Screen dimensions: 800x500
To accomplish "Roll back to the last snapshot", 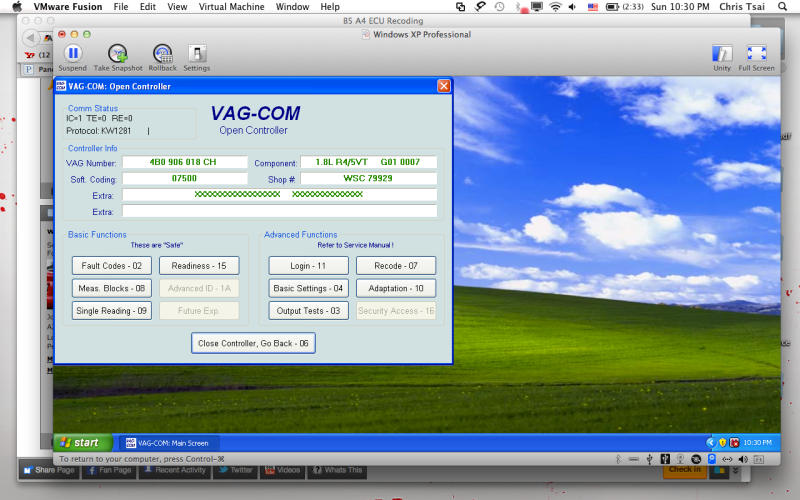I will [x=162, y=58].
